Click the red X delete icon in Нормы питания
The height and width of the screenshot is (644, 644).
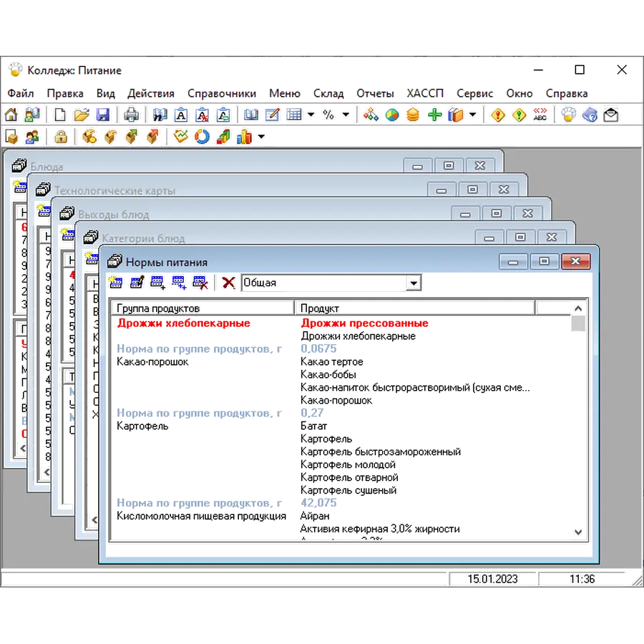tap(228, 283)
